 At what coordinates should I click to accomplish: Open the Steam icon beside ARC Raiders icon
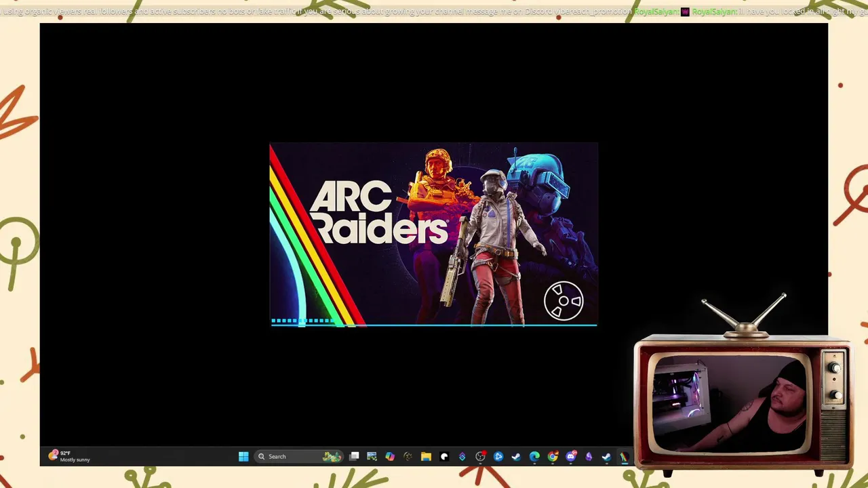[607, 456]
